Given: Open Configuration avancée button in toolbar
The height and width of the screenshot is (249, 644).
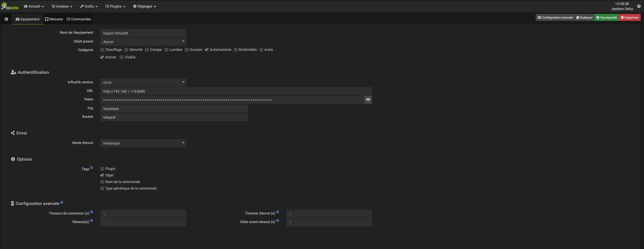Looking at the screenshot, I should pos(555,18).
